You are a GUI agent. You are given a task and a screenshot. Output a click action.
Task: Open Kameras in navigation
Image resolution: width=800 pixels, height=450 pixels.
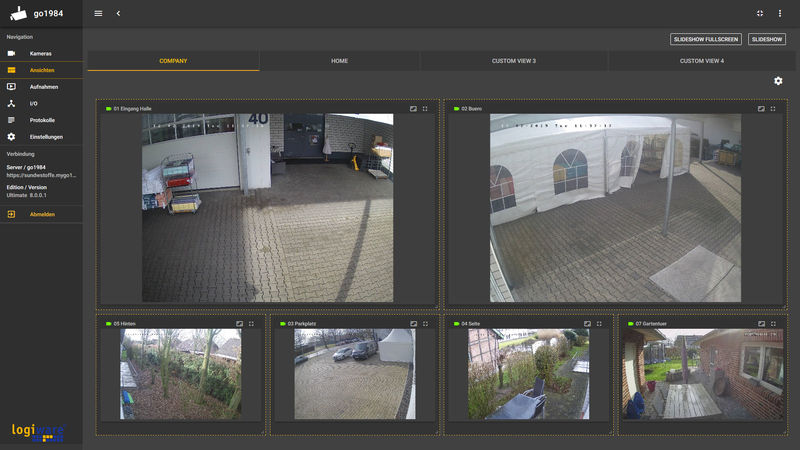pyautogui.click(x=41, y=54)
